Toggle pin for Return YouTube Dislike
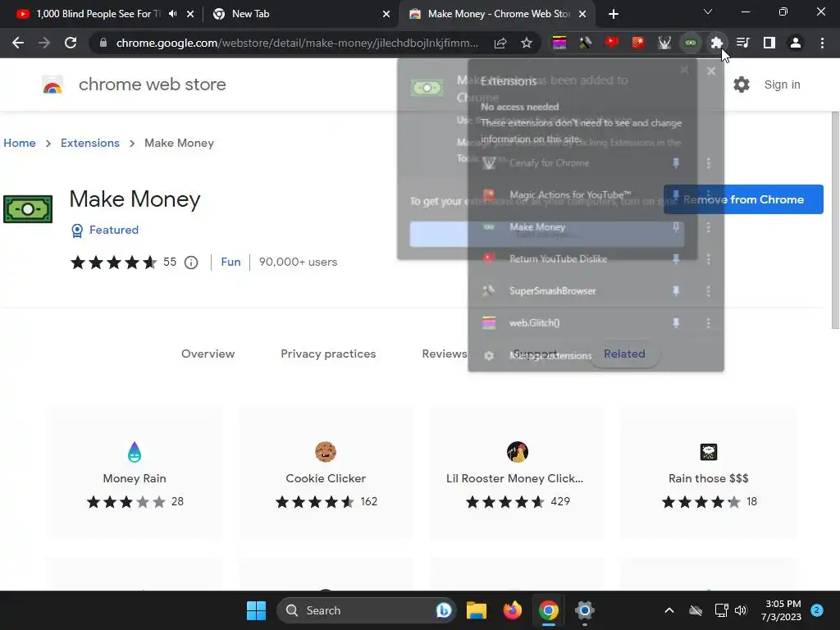The height and width of the screenshot is (630, 840). click(x=676, y=259)
